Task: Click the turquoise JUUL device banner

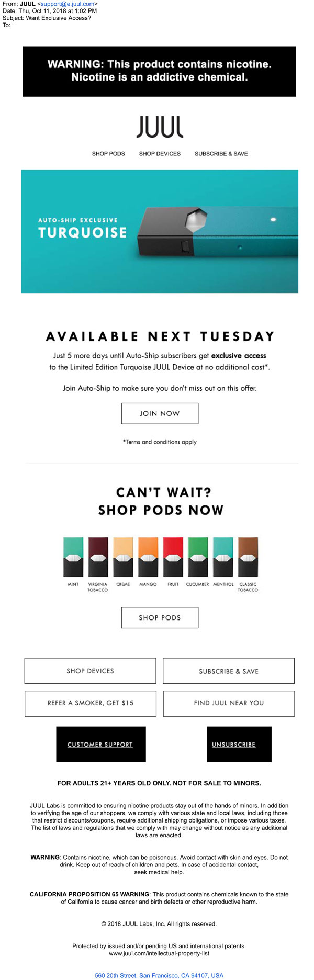Action: [x=160, y=231]
